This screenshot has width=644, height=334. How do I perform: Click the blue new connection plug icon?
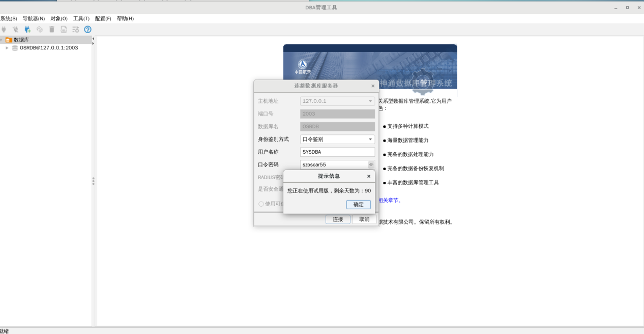point(27,30)
